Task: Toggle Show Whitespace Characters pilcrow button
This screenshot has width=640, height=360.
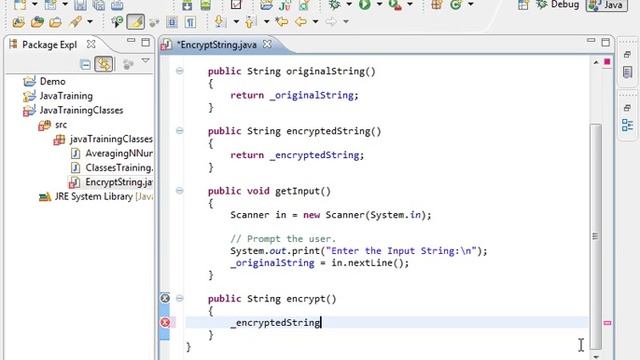Action: click(190, 22)
